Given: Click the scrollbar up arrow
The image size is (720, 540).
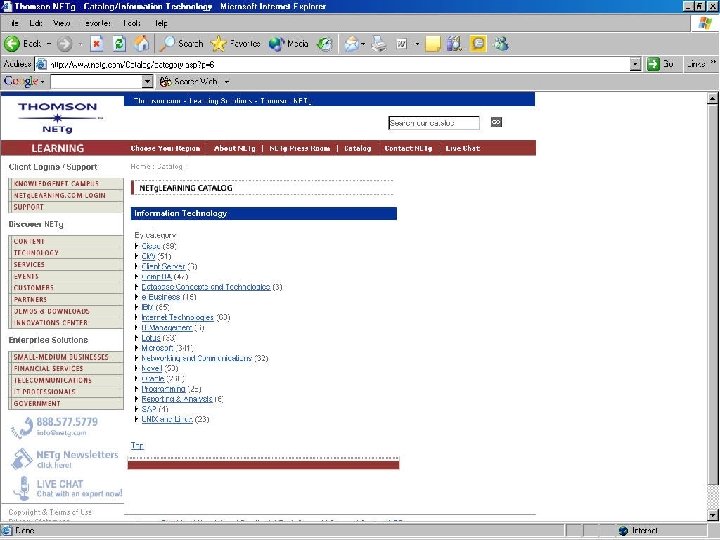Looking at the screenshot, I should 712,98.
